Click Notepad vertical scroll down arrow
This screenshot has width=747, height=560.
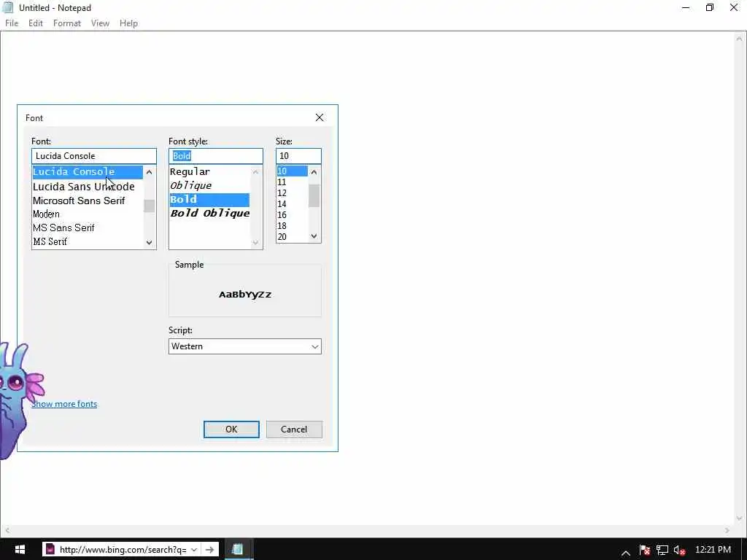point(739,518)
